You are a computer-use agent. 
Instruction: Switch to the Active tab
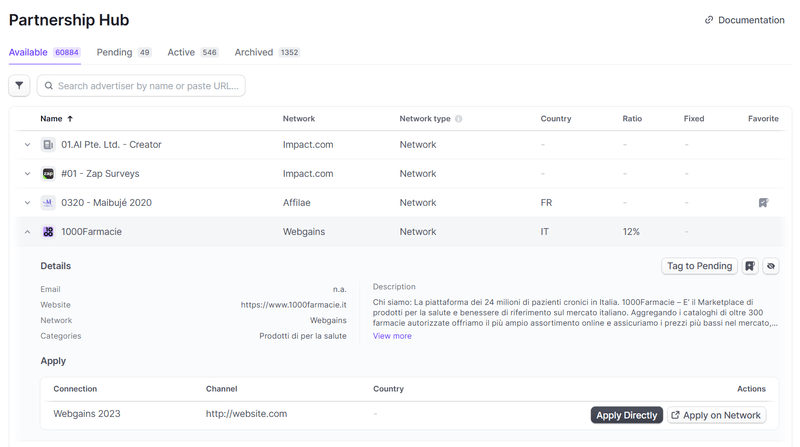[x=193, y=52]
